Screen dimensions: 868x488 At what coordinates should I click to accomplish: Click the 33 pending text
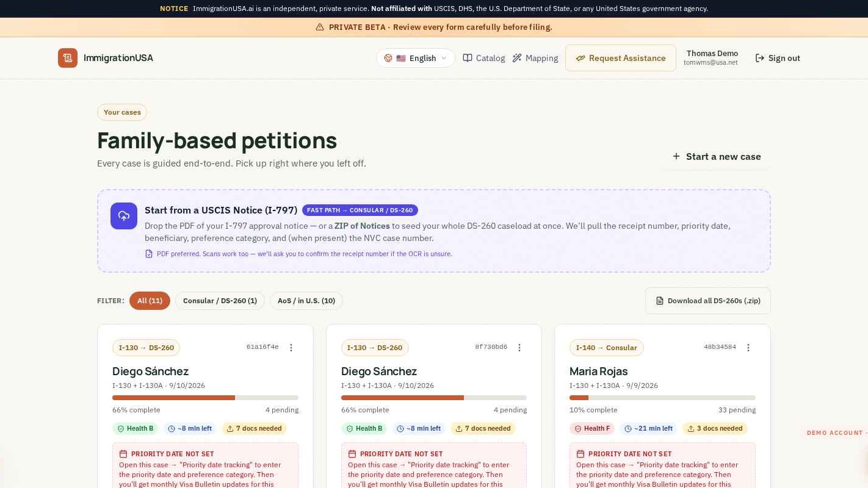pos(737,410)
